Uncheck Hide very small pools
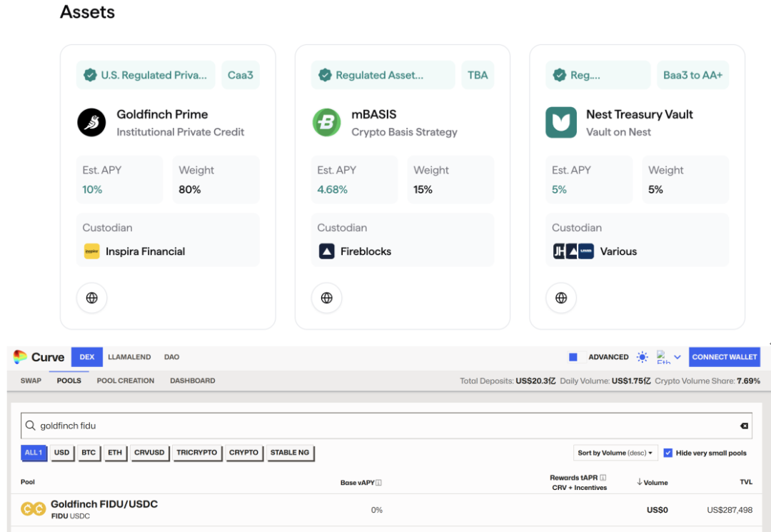Image resolution: width=771 pixels, height=532 pixels. (x=668, y=453)
